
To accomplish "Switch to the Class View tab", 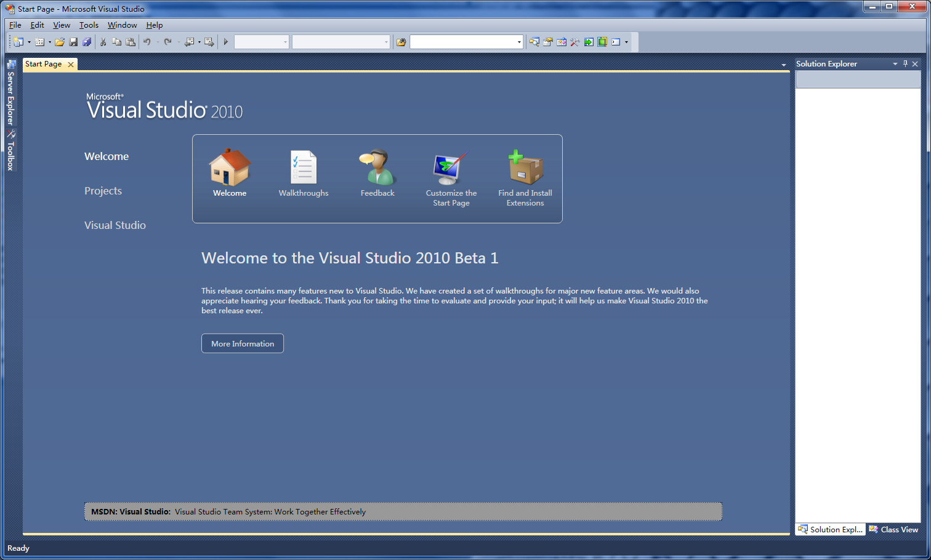I will coord(893,529).
